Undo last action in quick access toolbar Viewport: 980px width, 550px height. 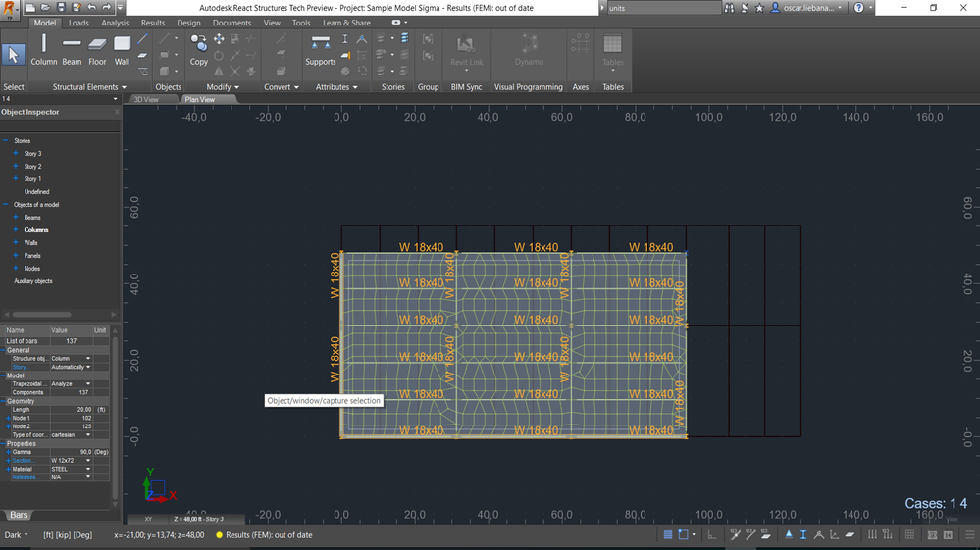coord(92,8)
